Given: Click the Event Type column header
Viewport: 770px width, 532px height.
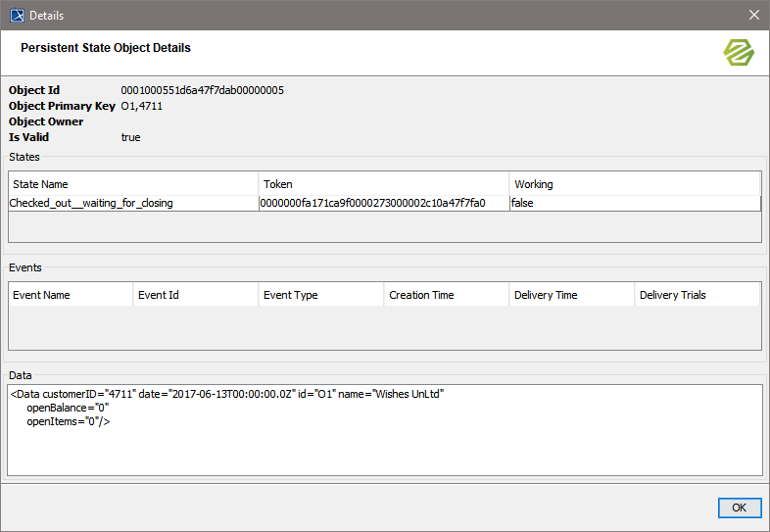Looking at the screenshot, I should click(x=321, y=295).
